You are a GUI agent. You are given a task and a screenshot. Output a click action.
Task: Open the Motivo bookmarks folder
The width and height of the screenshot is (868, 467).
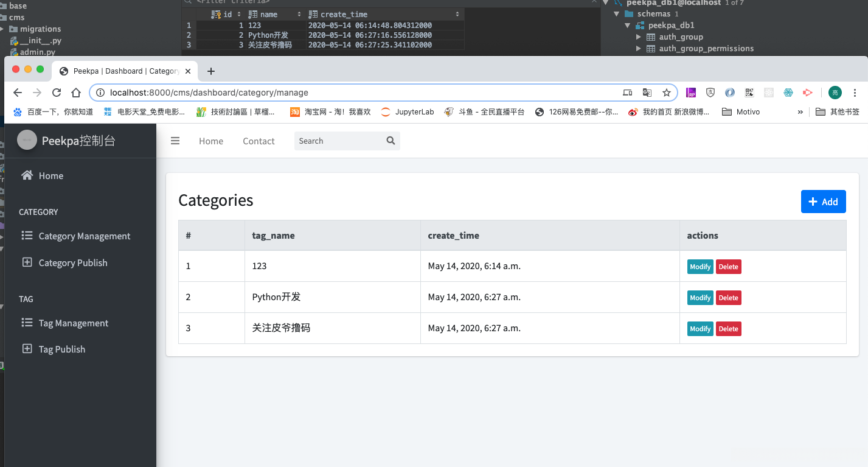click(x=740, y=112)
